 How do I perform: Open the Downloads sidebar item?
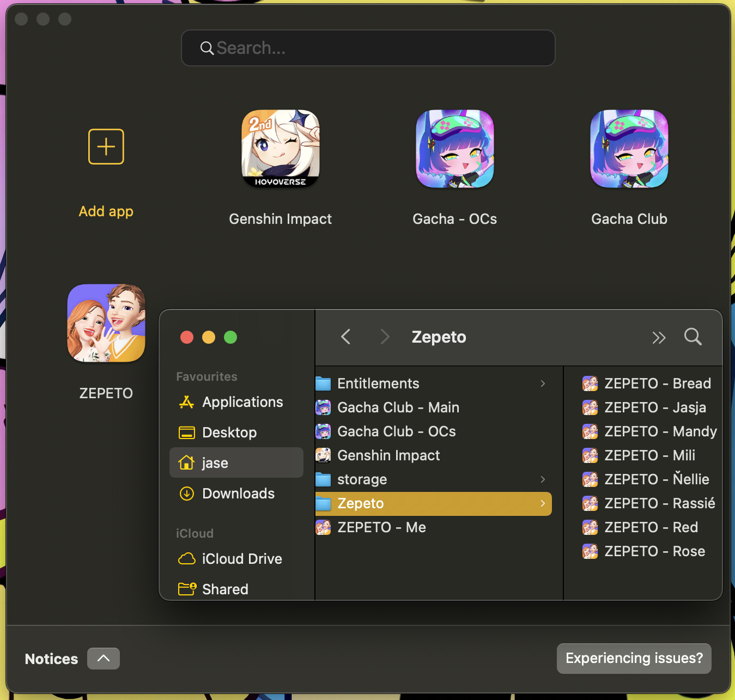click(238, 494)
